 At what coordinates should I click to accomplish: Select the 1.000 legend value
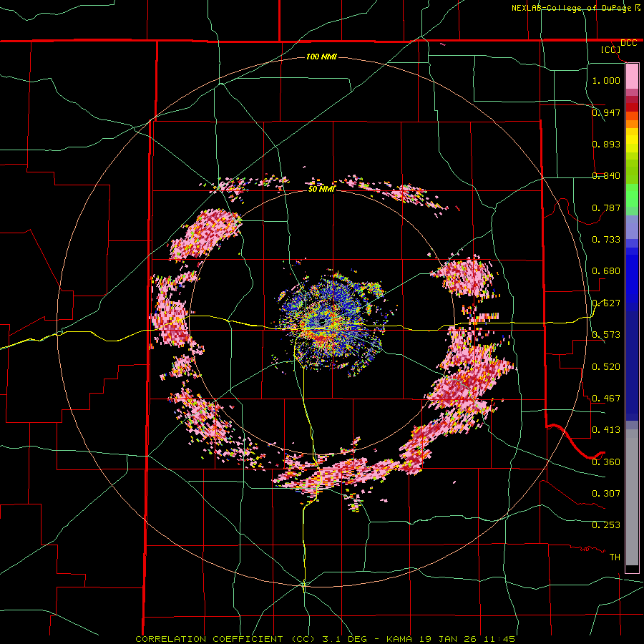[606, 80]
